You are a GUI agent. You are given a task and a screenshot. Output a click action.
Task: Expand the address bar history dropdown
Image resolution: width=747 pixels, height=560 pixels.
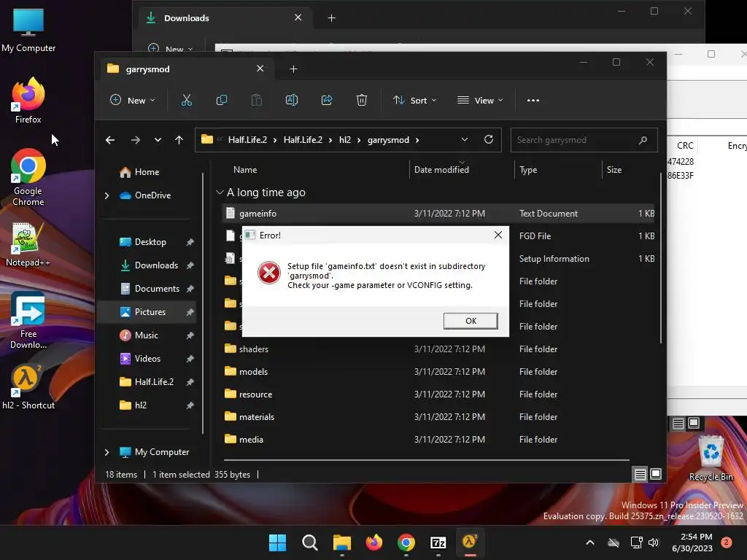465,139
